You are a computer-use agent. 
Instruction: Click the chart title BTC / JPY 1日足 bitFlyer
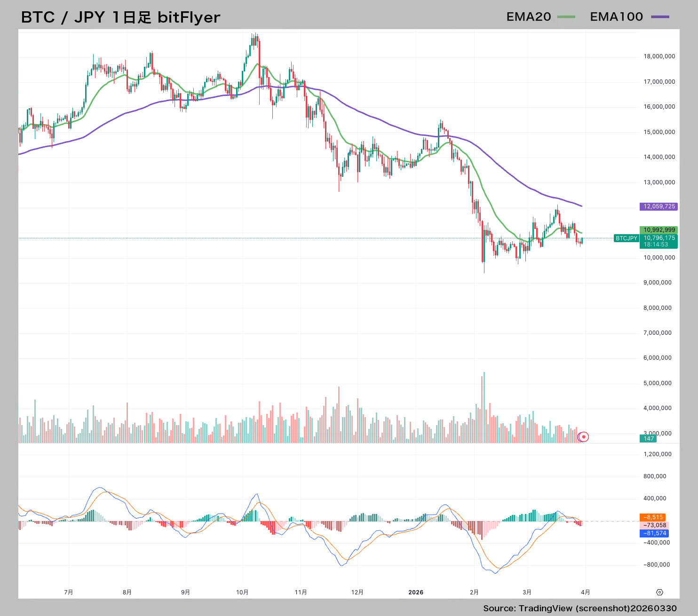click(x=121, y=17)
